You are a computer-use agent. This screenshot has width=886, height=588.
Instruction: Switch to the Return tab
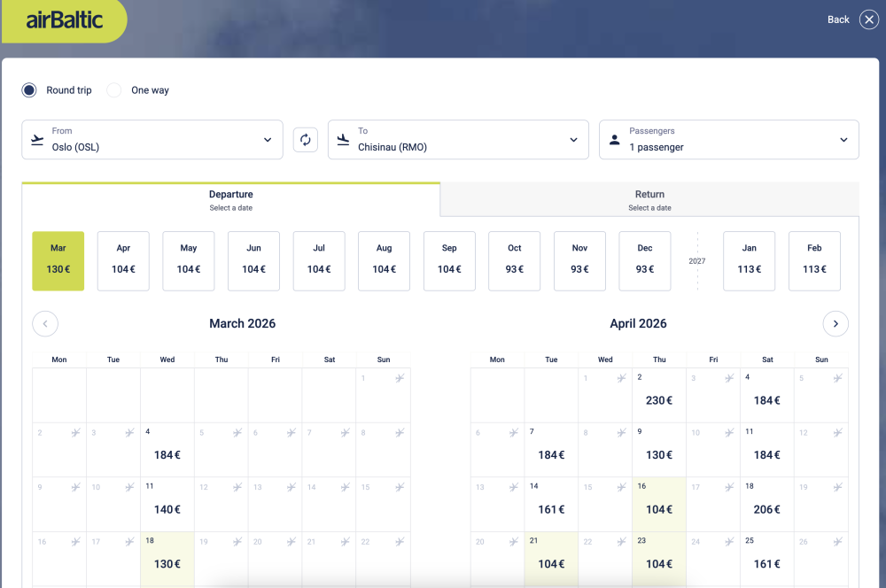tap(649, 199)
